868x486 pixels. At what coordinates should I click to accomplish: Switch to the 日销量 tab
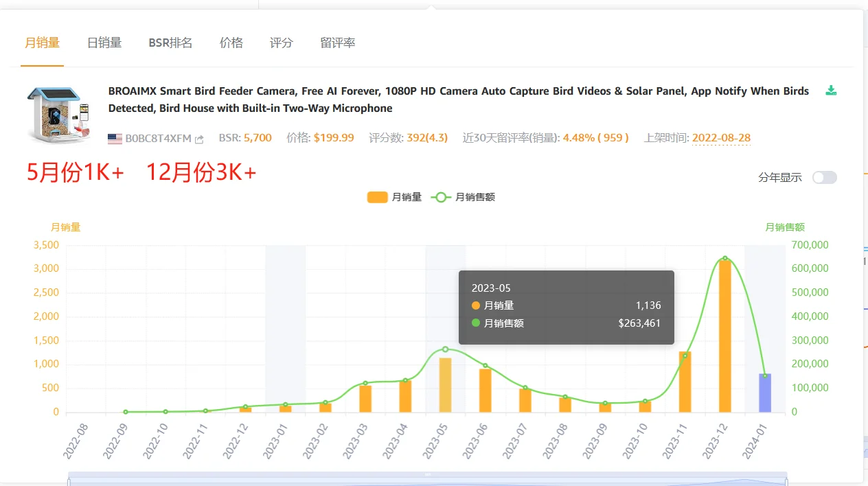point(104,43)
